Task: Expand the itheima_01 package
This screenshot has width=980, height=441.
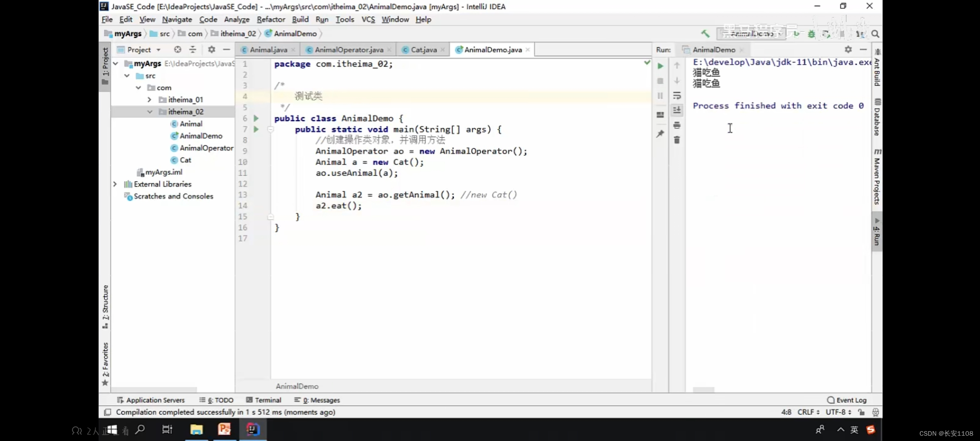Action: point(149,100)
